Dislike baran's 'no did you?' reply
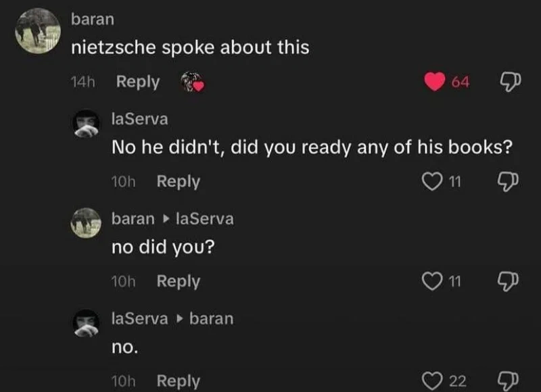 pos(507,282)
